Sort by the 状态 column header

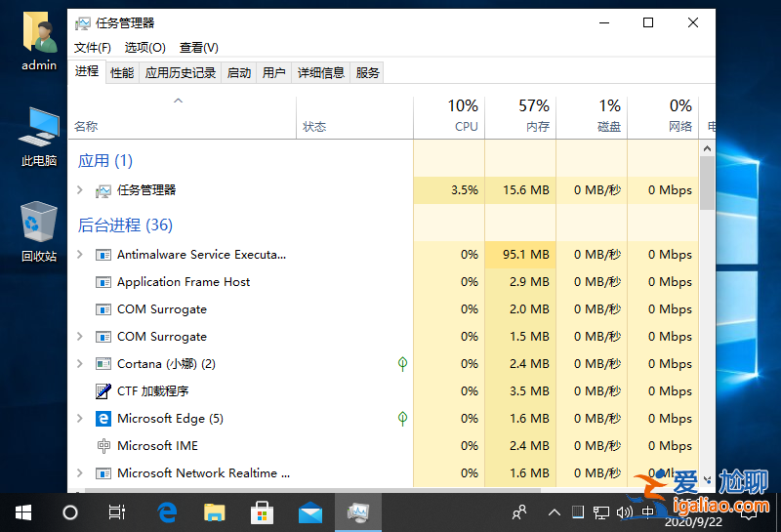coord(354,117)
